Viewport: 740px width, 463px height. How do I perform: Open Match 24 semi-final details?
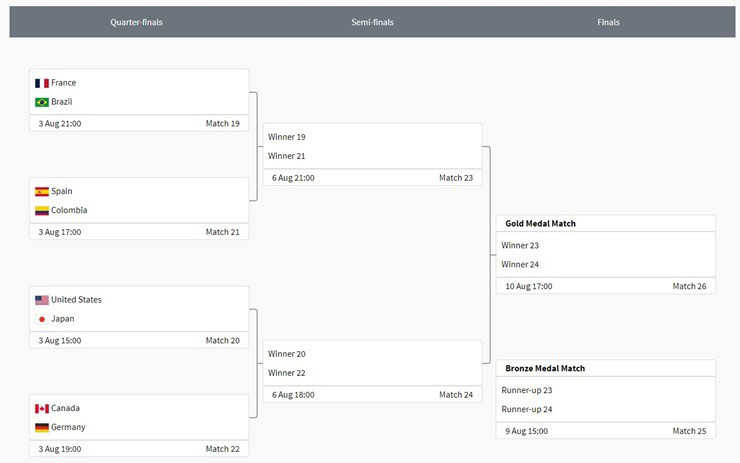tap(455, 395)
